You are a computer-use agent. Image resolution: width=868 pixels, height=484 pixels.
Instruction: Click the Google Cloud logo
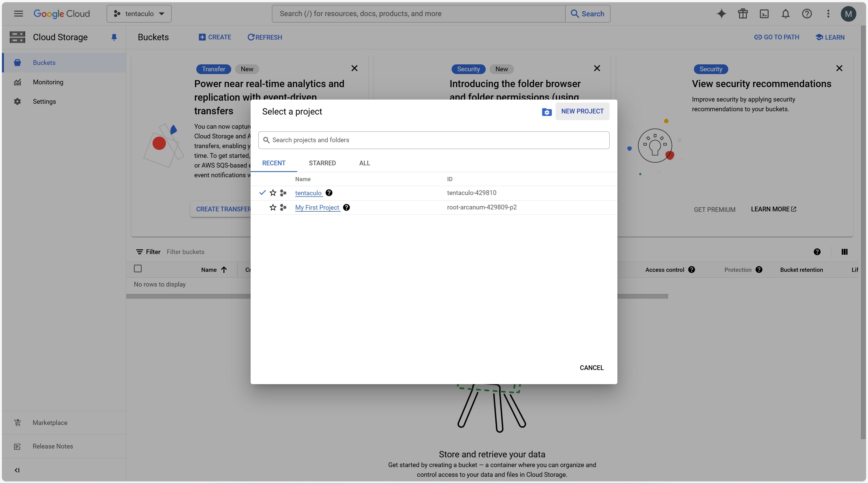tap(62, 14)
